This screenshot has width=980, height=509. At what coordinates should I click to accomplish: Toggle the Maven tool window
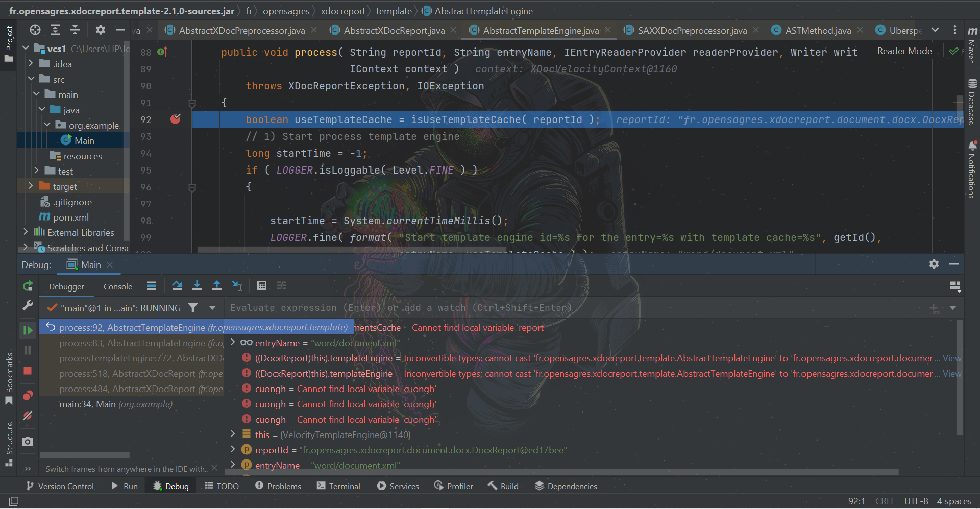(x=972, y=45)
